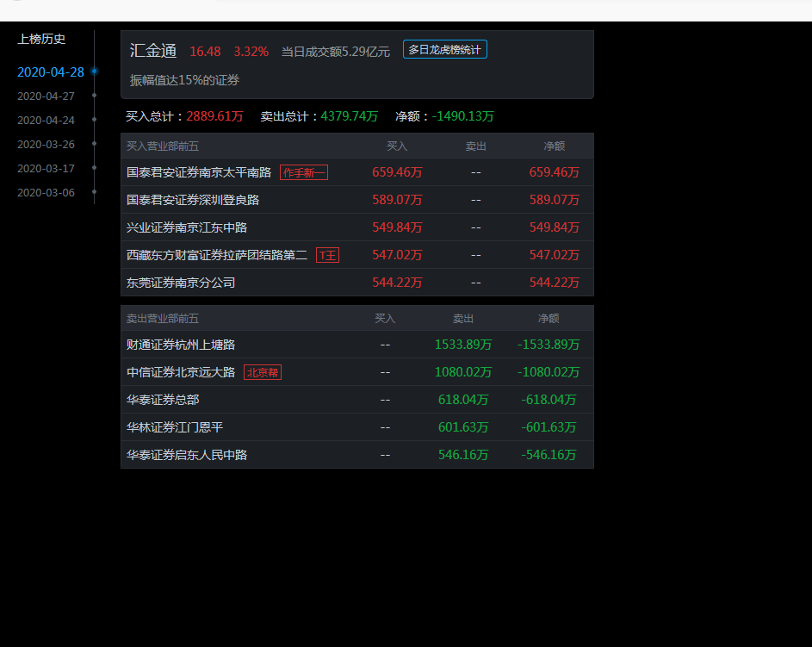Select row 西藏东方财富证券拉萨团结路第二

(357, 255)
